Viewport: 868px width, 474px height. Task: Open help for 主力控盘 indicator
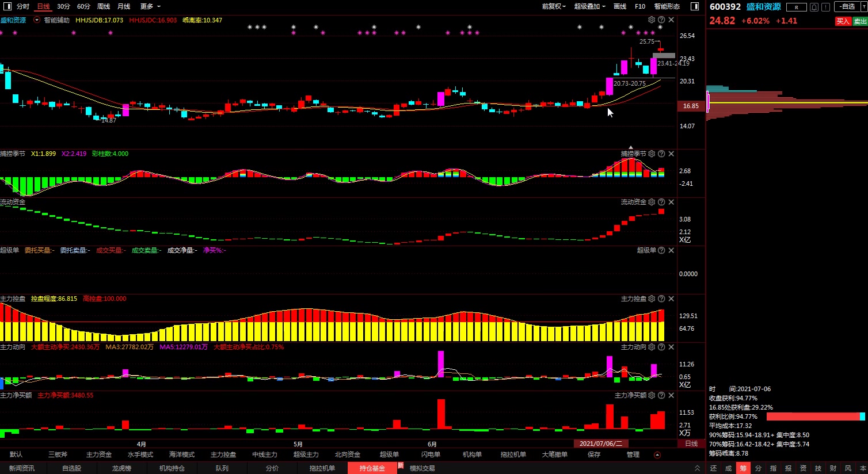click(x=661, y=299)
